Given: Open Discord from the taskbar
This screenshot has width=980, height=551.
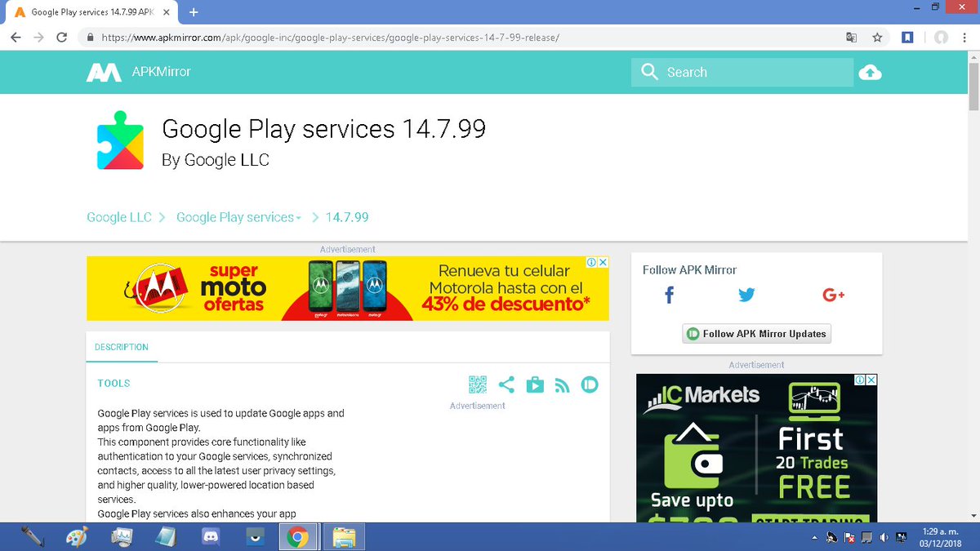Looking at the screenshot, I should click(x=210, y=537).
